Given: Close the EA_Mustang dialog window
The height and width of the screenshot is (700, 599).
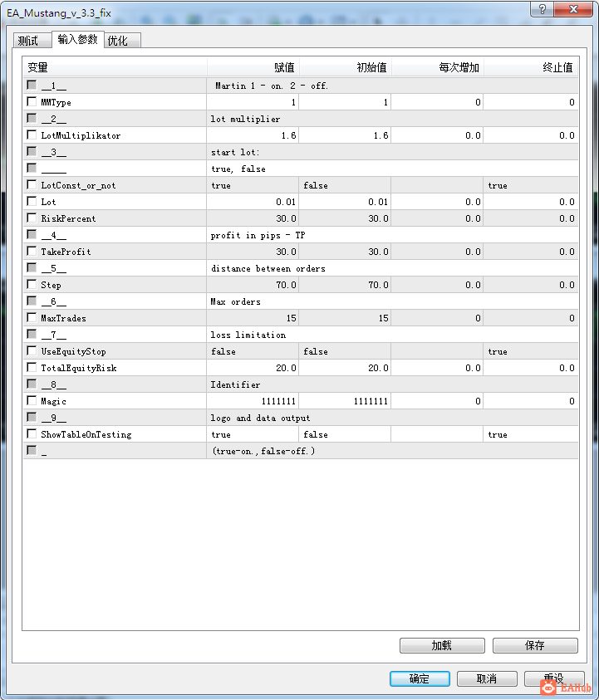Looking at the screenshot, I should [573, 9].
